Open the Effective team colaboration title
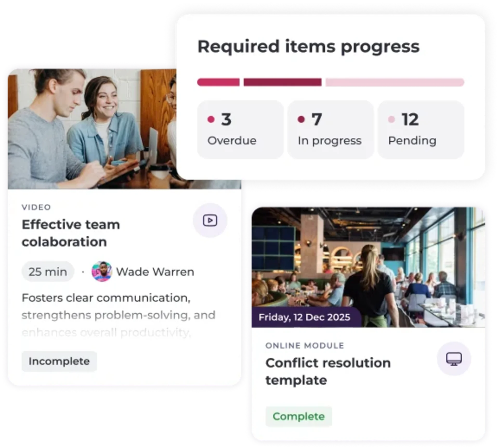 pyautogui.click(x=71, y=233)
